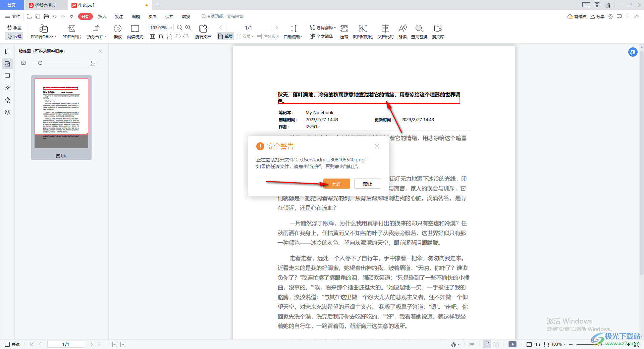Start 朗读 read aloud
Screen dimensions: 644x349
402,32
